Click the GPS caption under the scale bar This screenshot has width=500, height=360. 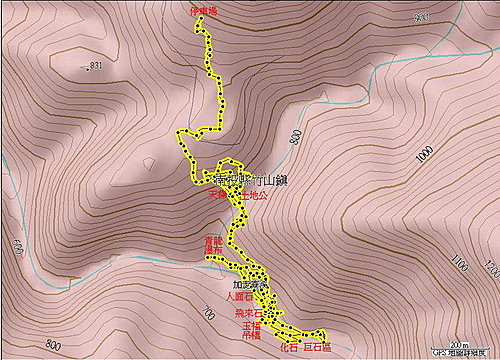pyautogui.click(x=459, y=352)
